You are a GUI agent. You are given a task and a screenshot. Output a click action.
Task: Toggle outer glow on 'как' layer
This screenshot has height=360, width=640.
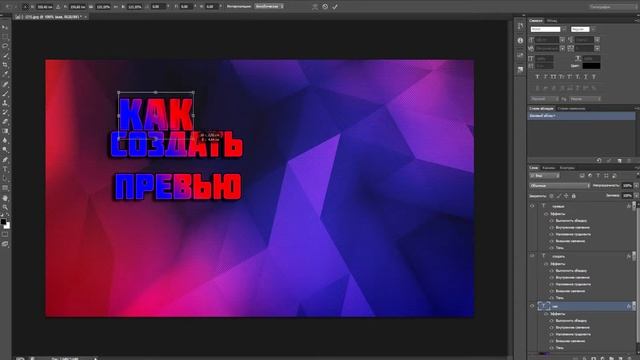pos(551,341)
